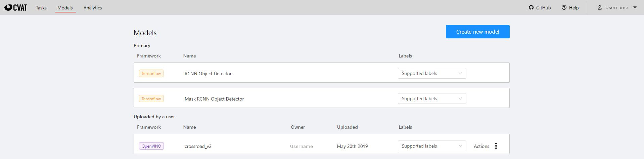
Task: Click the CVAT logo icon
Action: [x=8, y=7]
